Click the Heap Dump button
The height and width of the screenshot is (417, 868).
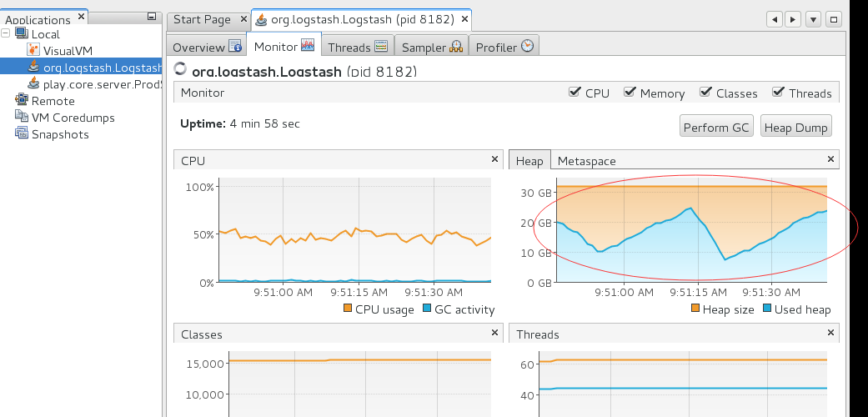click(x=796, y=128)
